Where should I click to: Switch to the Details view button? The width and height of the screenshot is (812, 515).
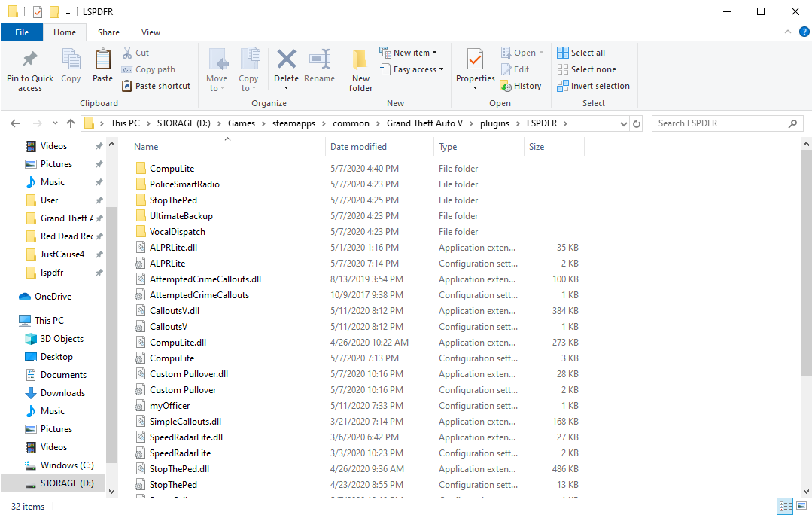click(x=786, y=506)
